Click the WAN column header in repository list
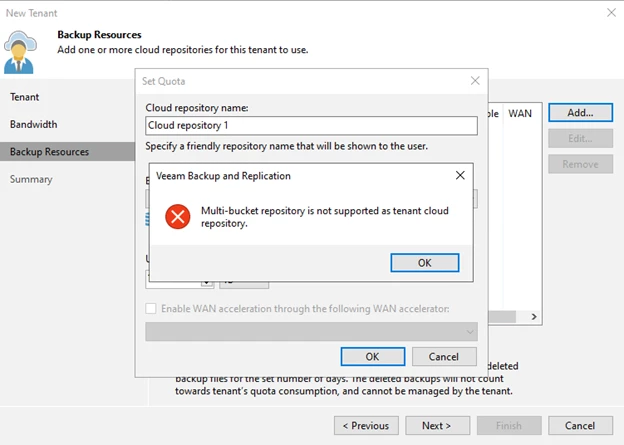The image size is (624, 445). (x=522, y=113)
